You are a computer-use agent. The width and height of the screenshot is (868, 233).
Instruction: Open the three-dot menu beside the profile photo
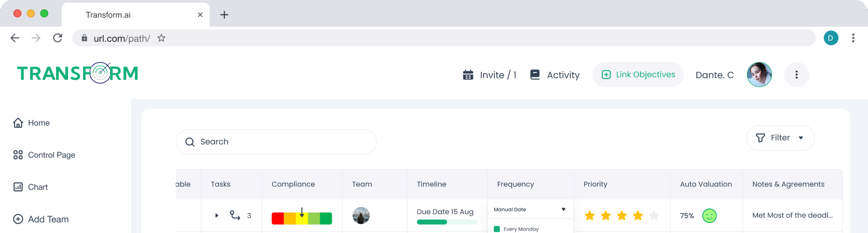796,75
